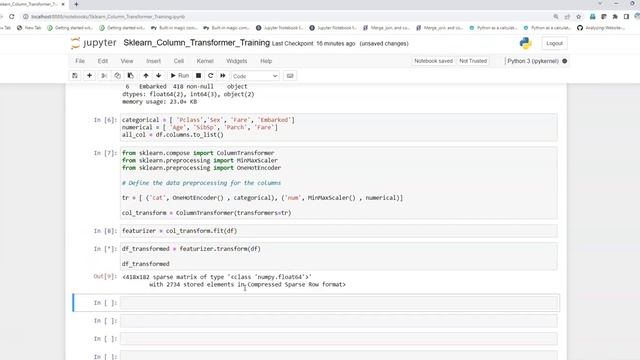This screenshot has width=640, height=360.
Task: Cut selected cells with scissors icon
Action: [x=104, y=76]
